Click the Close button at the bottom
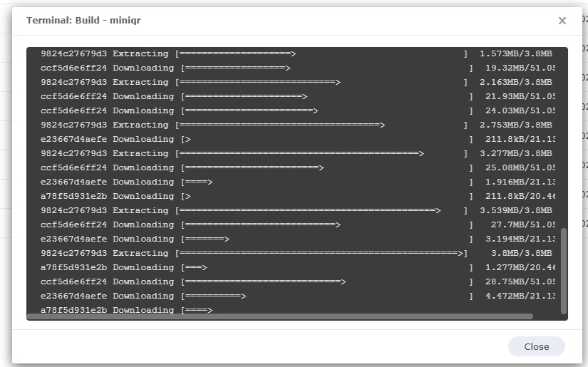 point(536,346)
